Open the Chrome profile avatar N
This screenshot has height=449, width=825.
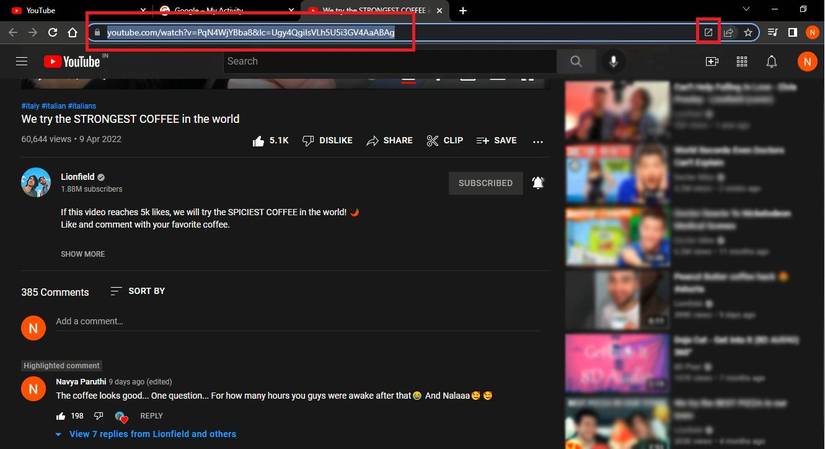812,33
